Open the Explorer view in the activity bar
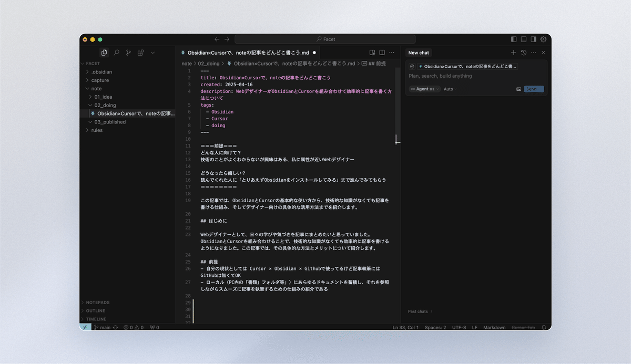 [104, 53]
